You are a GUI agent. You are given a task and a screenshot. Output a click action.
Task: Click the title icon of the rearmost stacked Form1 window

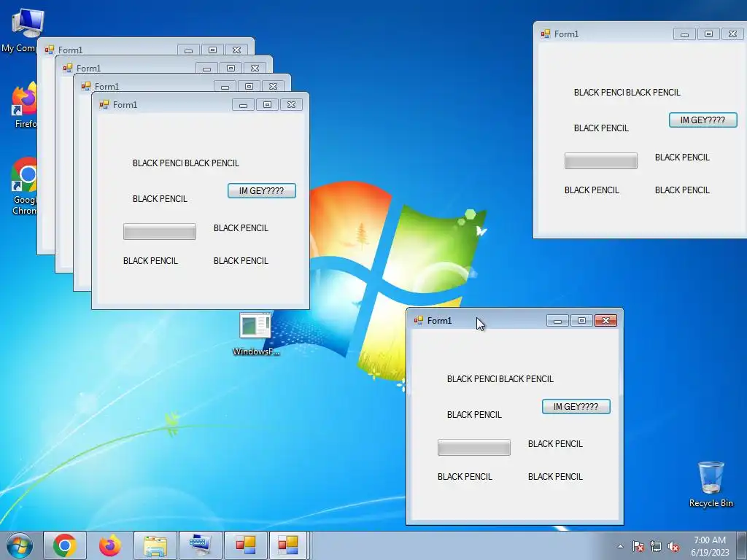49,50
